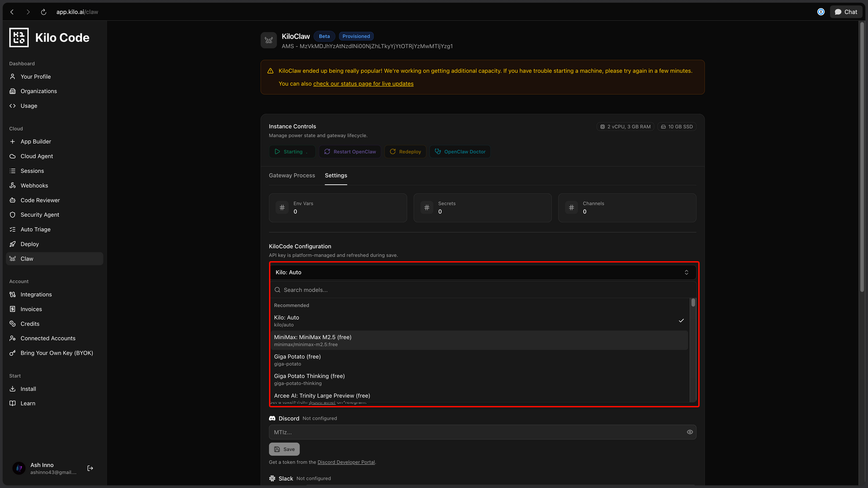Select MiniMax M2.5 (free) model
868x488 pixels.
pyautogui.click(x=479, y=341)
